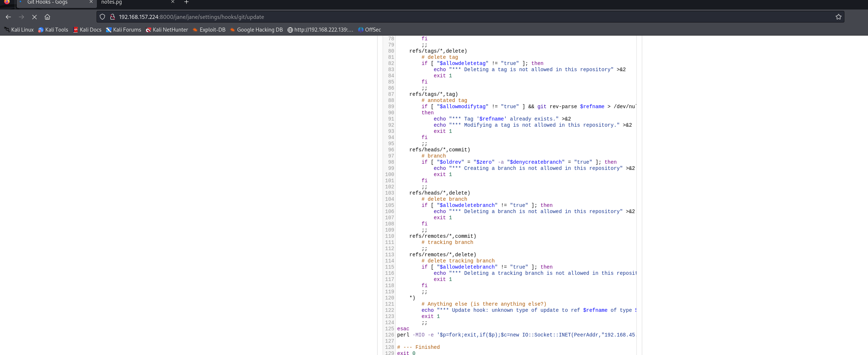Switch to the Git Hooks - Gogs tab

tap(56, 3)
